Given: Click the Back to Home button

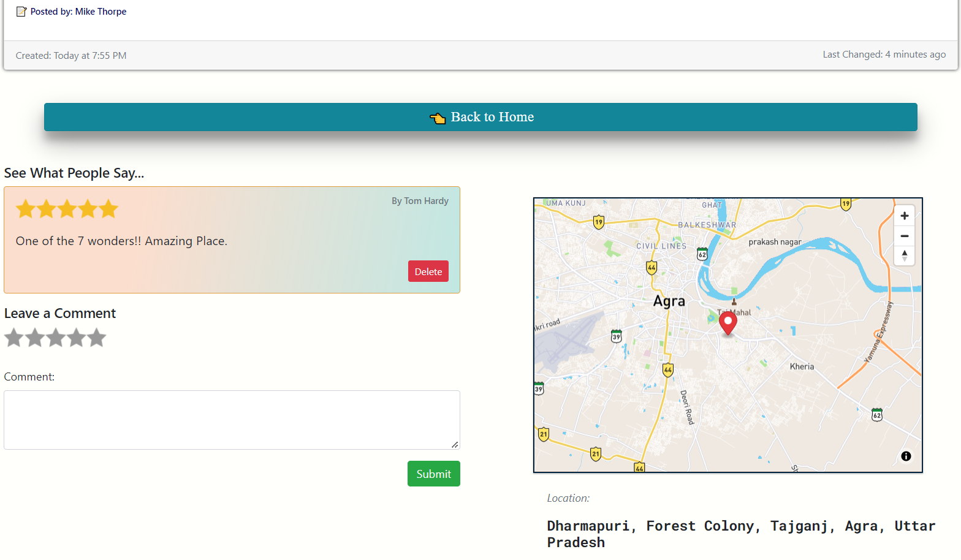Looking at the screenshot, I should click(x=480, y=117).
